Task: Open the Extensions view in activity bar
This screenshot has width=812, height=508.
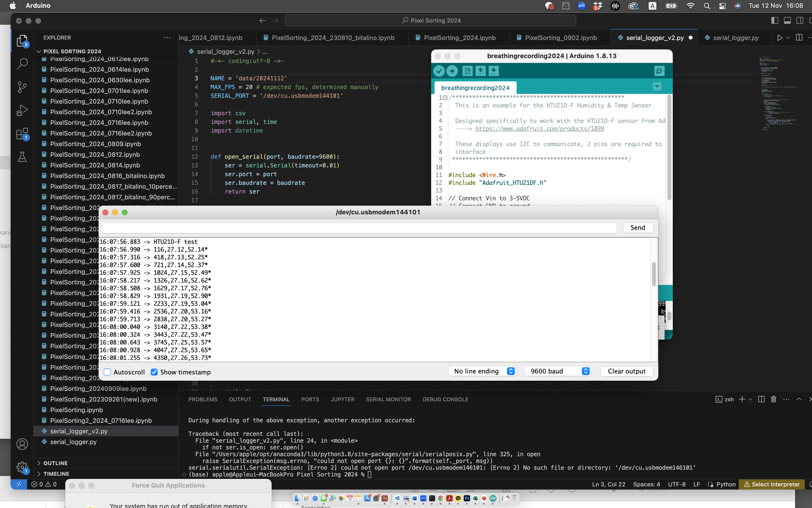Action: pos(22,134)
